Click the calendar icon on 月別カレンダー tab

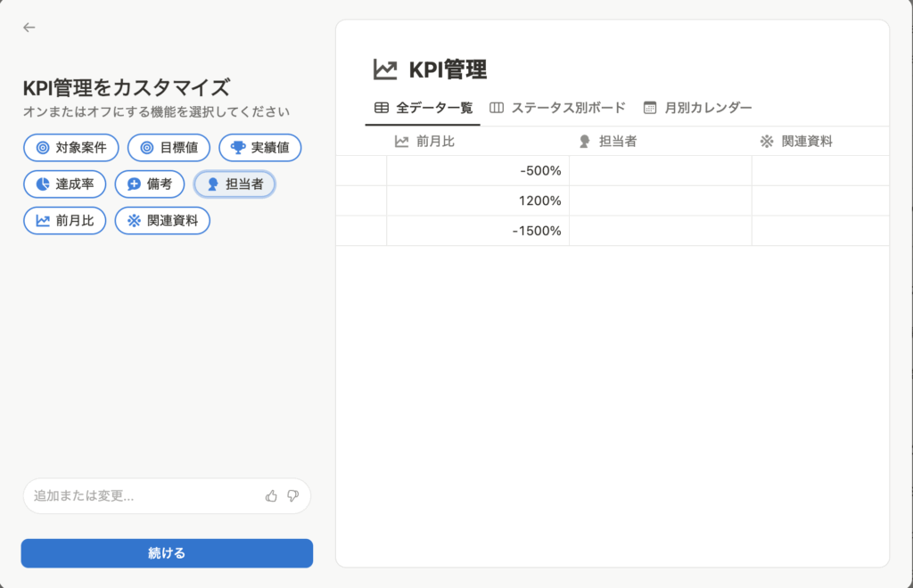(x=650, y=108)
